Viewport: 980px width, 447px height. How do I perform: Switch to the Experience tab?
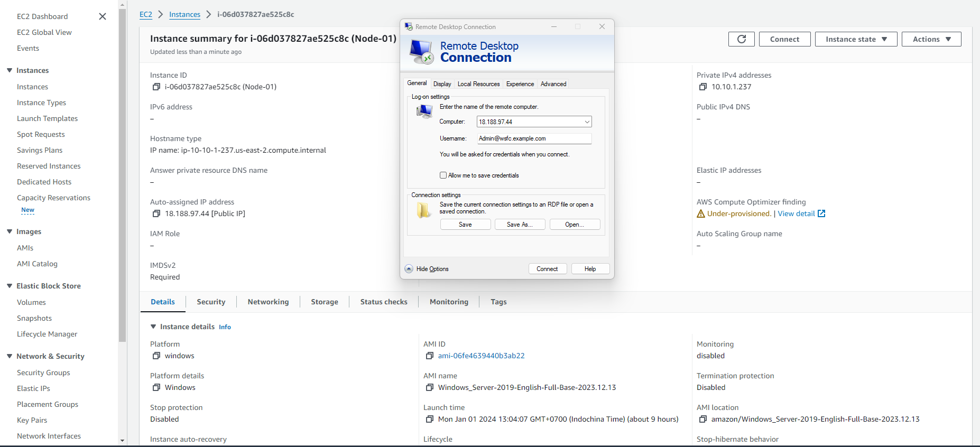[520, 84]
